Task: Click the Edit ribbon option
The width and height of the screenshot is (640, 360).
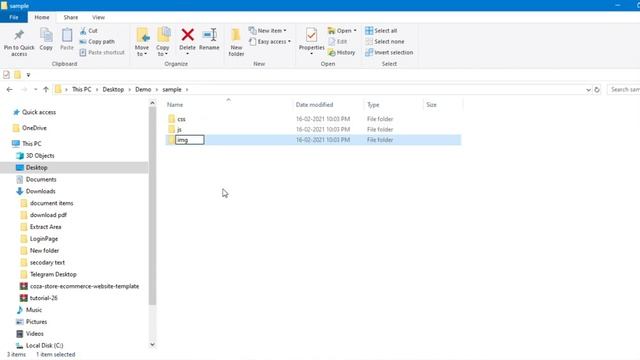Action: (338, 42)
